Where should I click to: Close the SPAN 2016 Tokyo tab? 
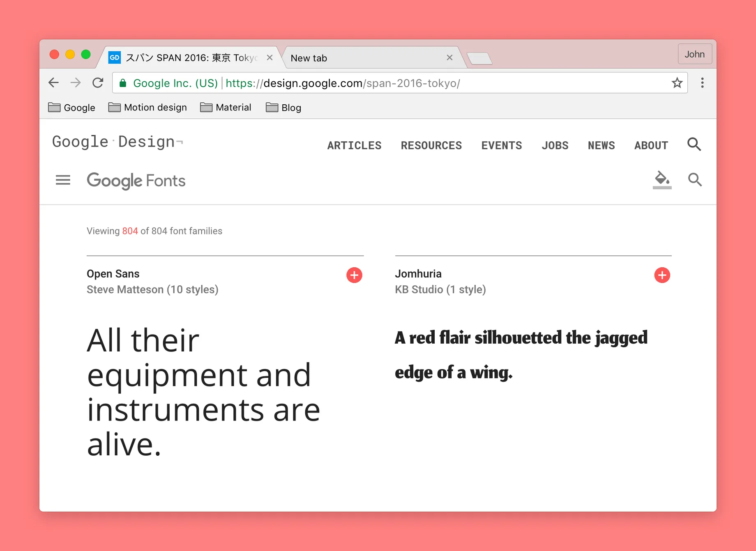click(270, 57)
